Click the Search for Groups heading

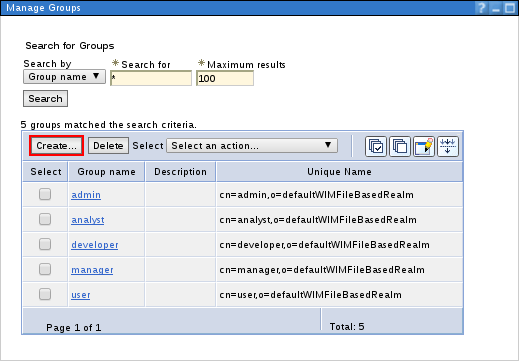(70, 46)
